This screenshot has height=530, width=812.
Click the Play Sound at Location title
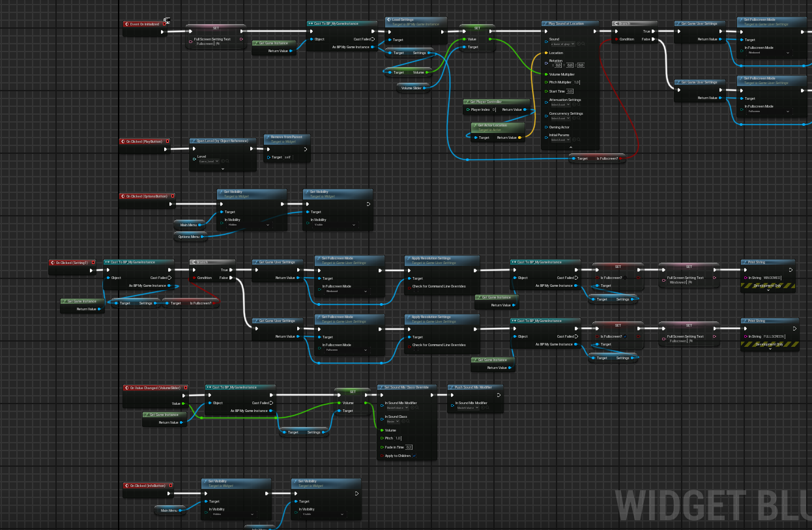tap(566, 23)
